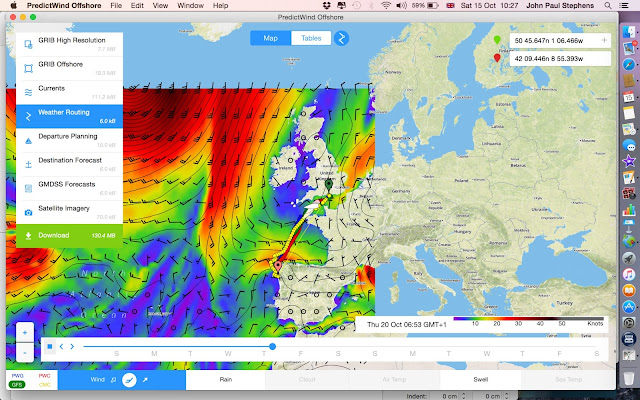Open the Window menu
Screen dimensions: 640x400
point(190,6)
